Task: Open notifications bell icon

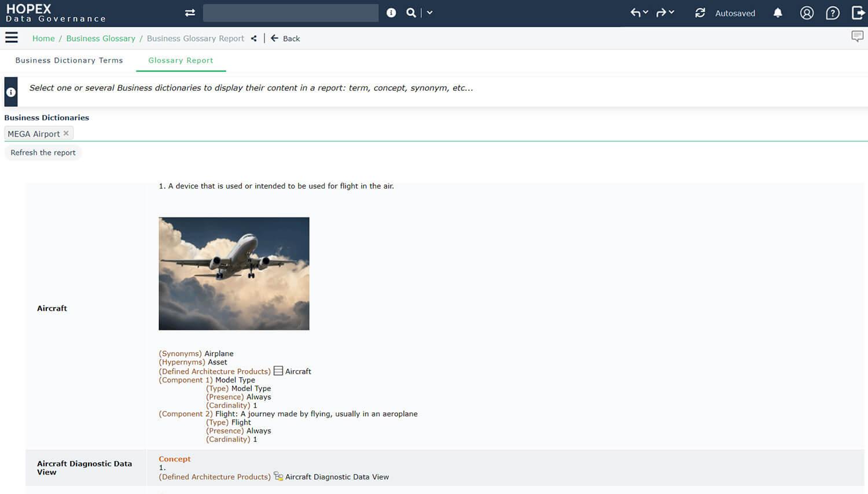Action: pyautogui.click(x=778, y=13)
